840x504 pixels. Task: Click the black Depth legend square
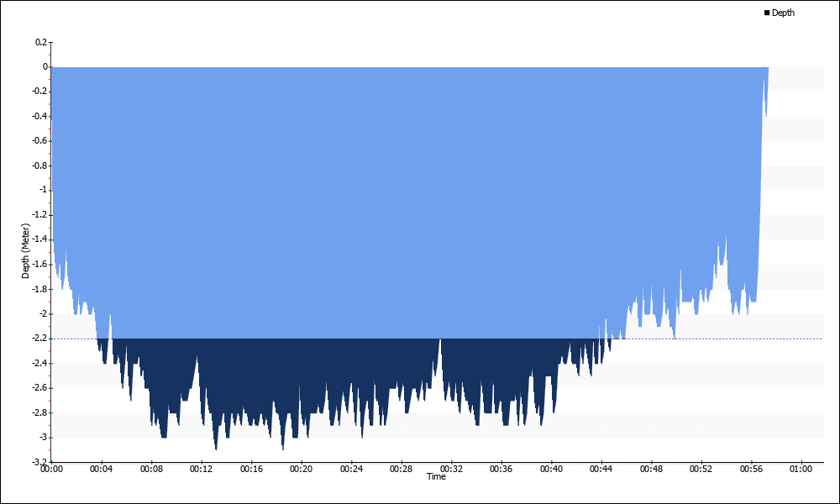767,13
